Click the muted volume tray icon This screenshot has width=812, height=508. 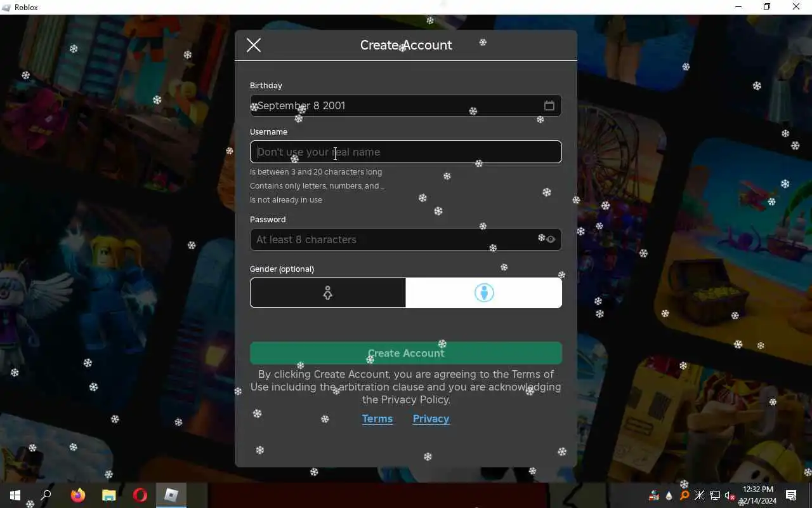(x=730, y=495)
